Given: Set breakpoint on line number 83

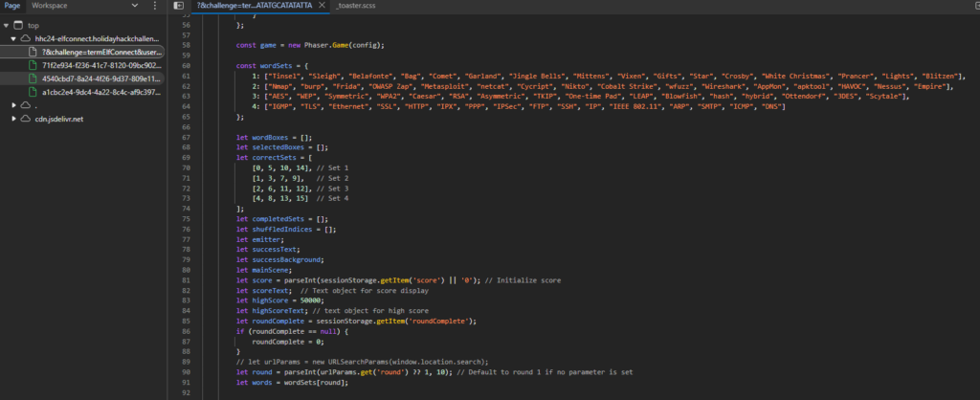Looking at the screenshot, I should 185,300.
